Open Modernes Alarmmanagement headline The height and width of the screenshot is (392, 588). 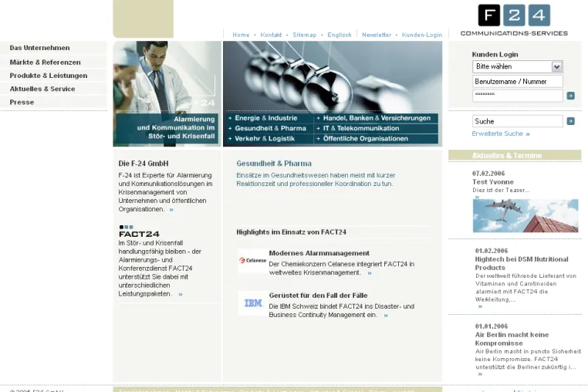(319, 253)
